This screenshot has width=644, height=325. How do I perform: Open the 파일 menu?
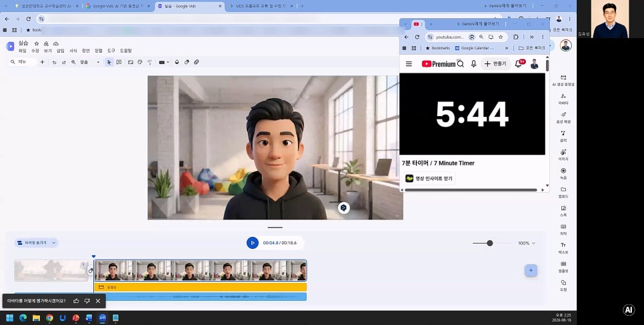22,51
